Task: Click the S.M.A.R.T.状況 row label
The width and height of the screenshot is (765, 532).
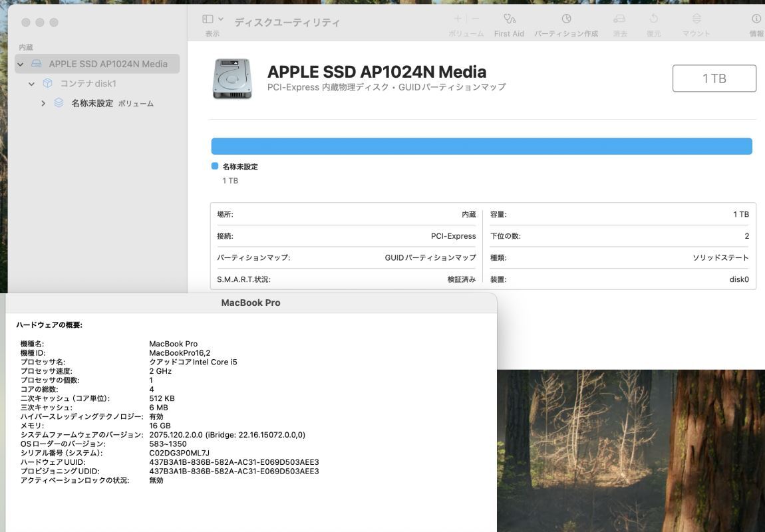Action: 243,279
